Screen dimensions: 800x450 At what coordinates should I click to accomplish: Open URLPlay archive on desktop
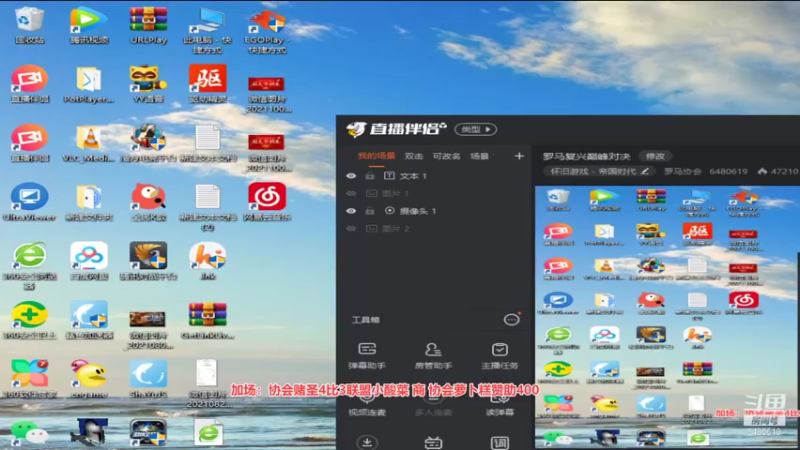148,25
